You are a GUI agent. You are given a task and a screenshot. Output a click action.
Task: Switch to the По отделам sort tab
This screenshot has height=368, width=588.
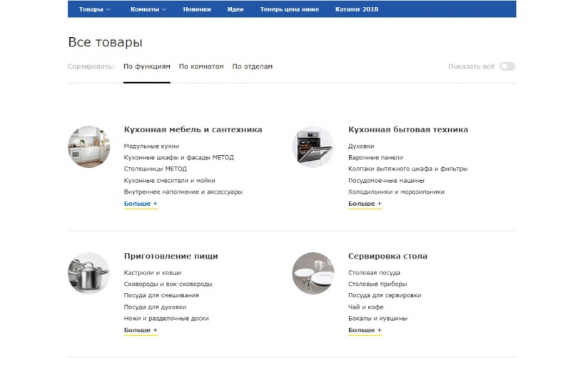[x=253, y=66]
